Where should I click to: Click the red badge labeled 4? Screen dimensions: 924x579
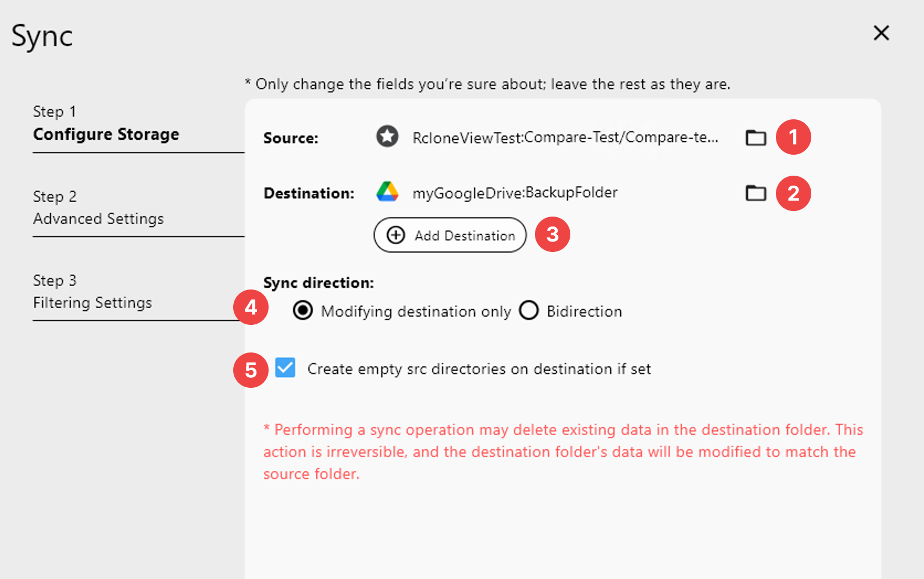click(x=251, y=308)
